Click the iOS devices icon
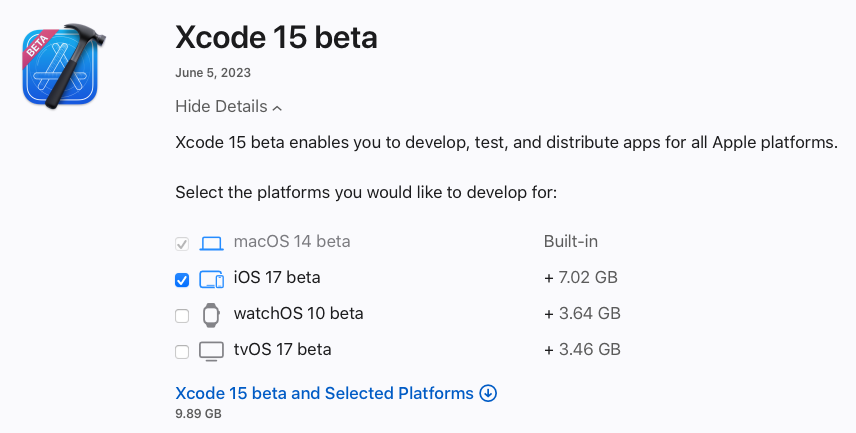The height and width of the screenshot is (433, 856). click(211, 279)
